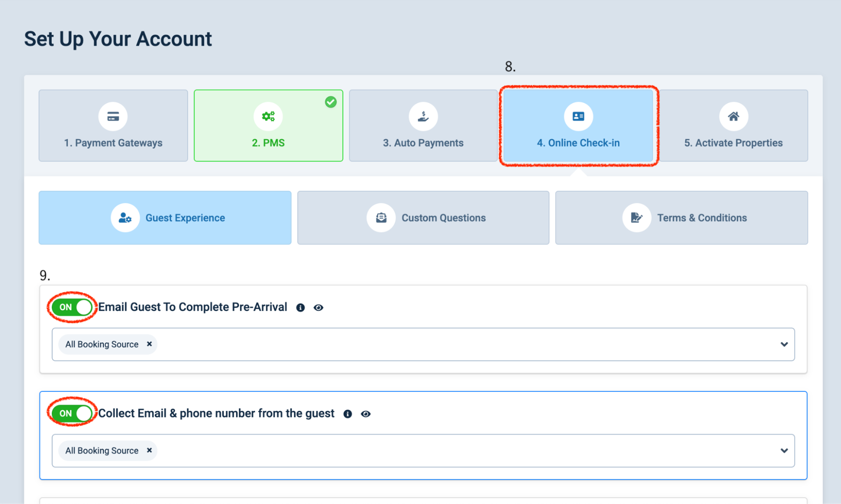Expand Pre-Arrival booking source dropdown arrow

(x=784, y=344)
